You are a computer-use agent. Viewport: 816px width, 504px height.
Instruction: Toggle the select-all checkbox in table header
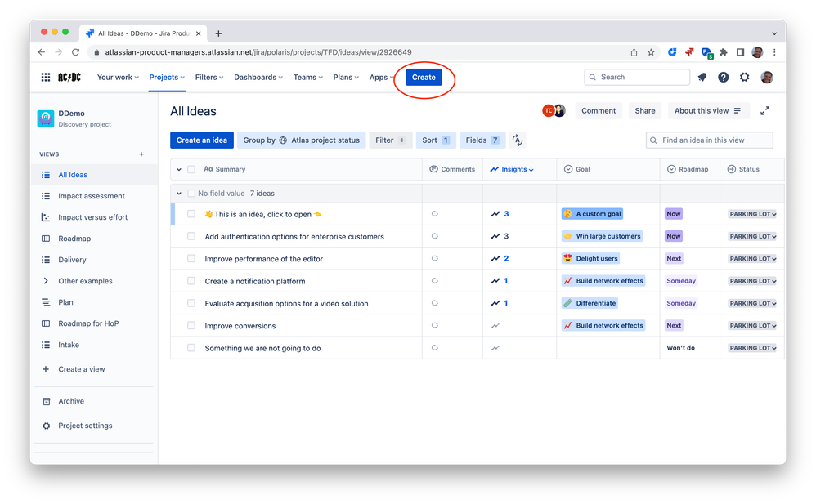click(x=191, y=169)
